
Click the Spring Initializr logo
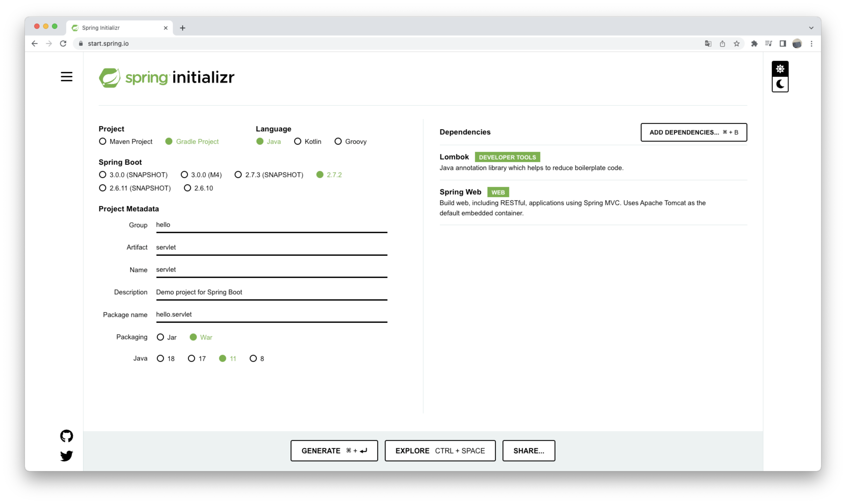(x=166, y=78)
